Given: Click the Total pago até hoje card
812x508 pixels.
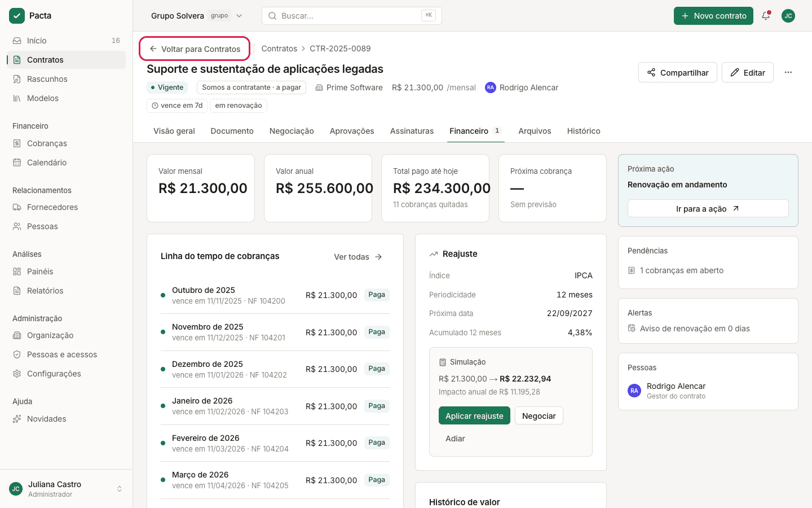Looking at the screenshot, I should point(435,188).
